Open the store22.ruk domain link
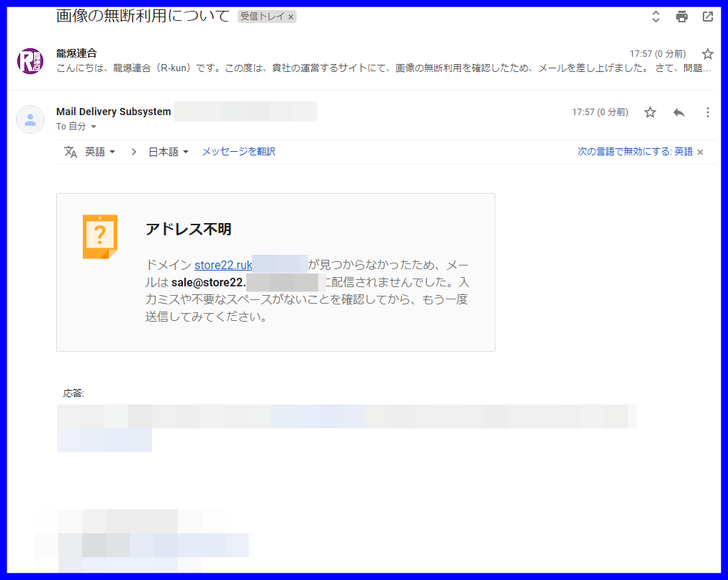728x580 pixels. [223, 265]
